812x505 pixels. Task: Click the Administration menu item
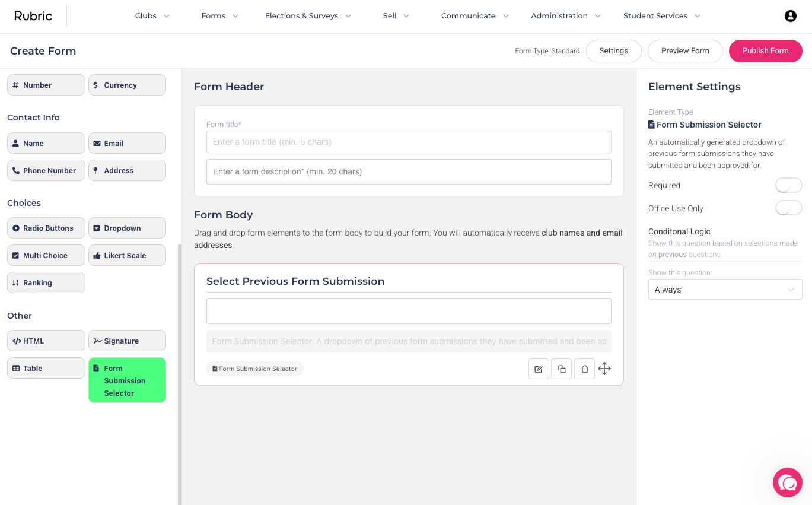[566, 16]
